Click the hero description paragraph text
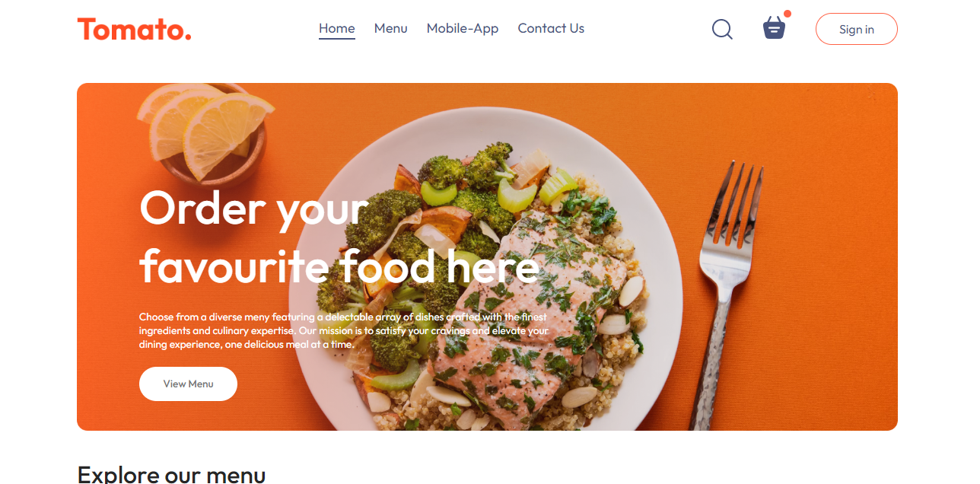Viewport: 980px width, 484px height. [344, 330]
